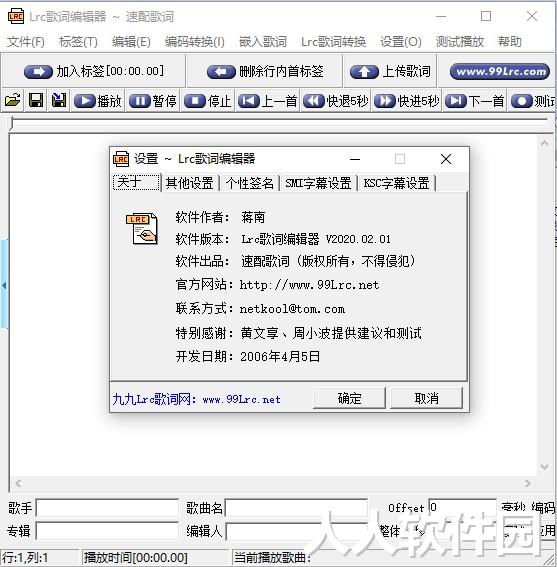Switch to the KSC字幕设置 tab
The height and width of the screenshot is (567, 557).
click(396, 183)
